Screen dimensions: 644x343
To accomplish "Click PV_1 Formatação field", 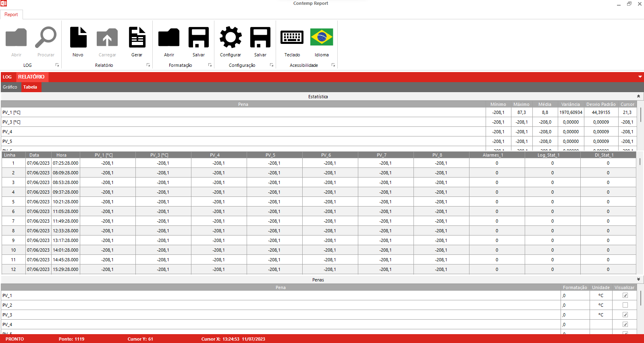I will coord(575,295).
